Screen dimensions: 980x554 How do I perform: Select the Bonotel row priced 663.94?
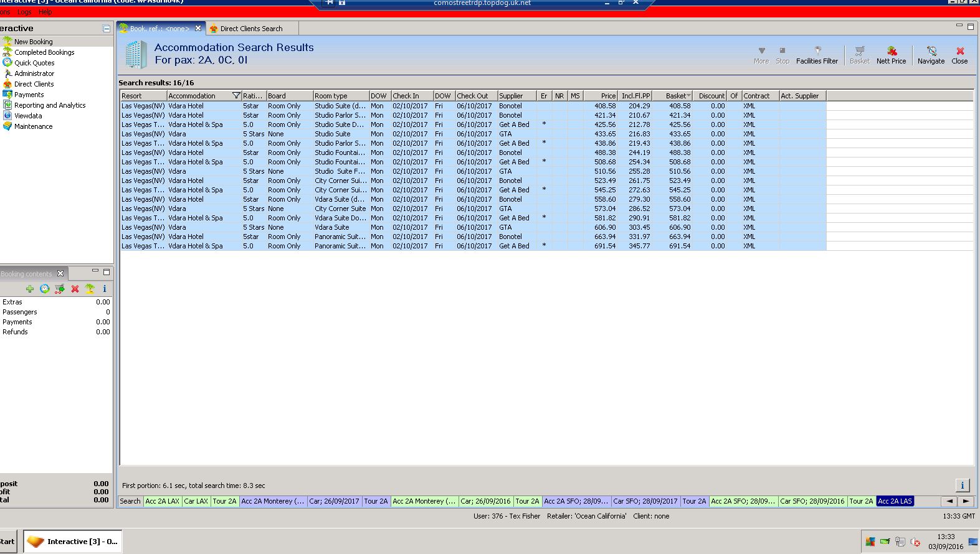tap(473, 237)
